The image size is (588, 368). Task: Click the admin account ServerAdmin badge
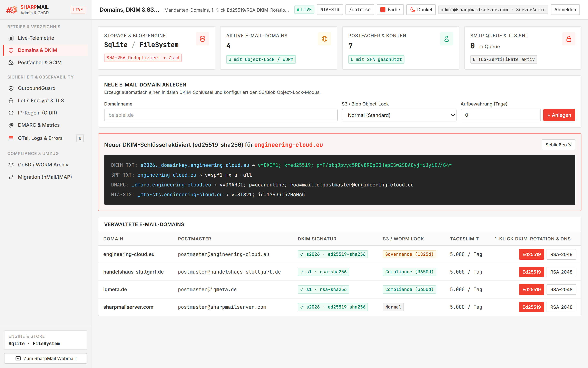[493, 10]
